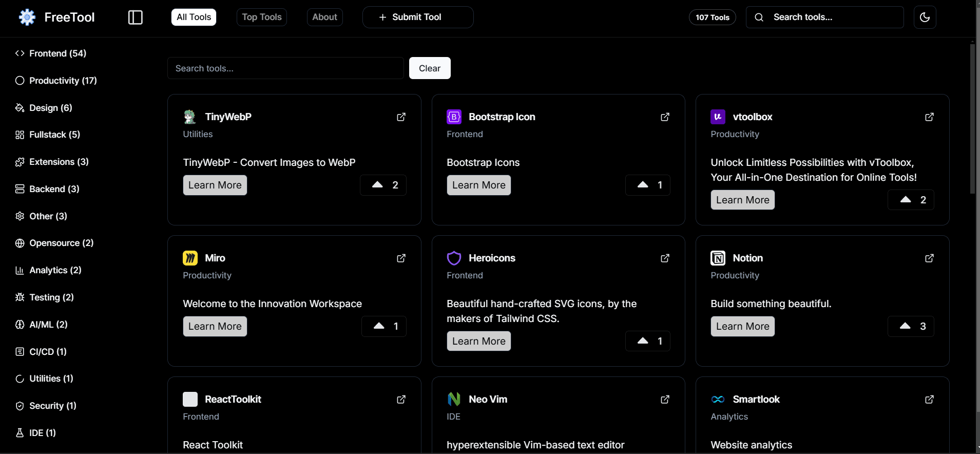This screenshot has height=454, width=980.
Task: Open Notion external link icon
Action: (929, 258)
